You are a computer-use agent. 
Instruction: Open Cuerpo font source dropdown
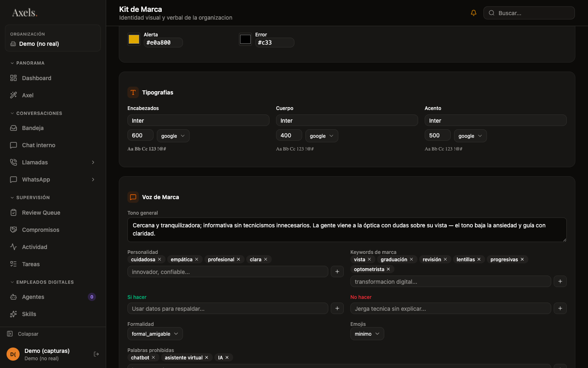pos(322,136)
